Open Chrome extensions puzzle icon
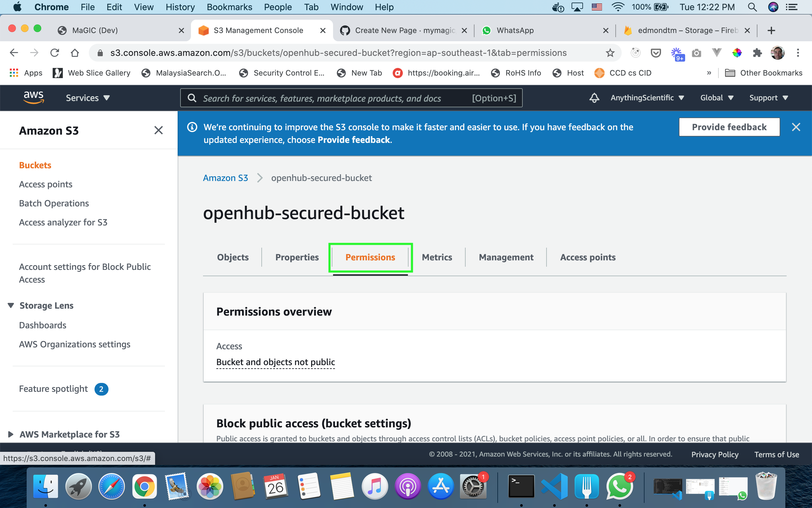The width and height of the screenshot is (812, 508). coord(757,53)
